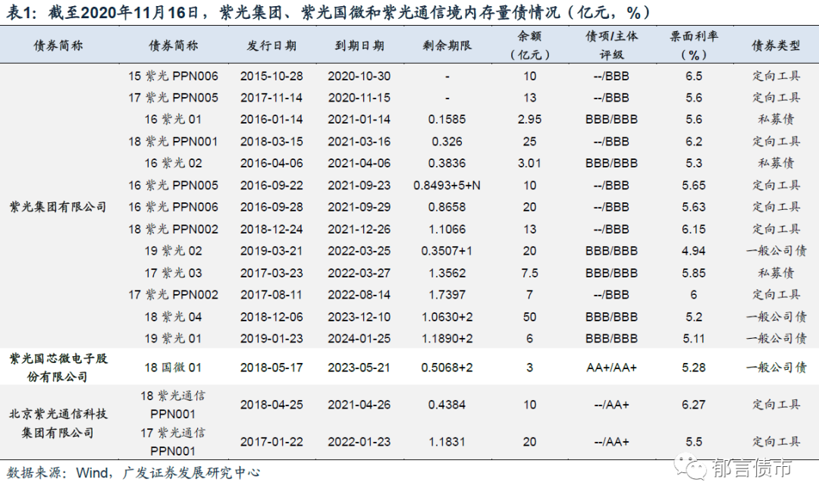This screenshot has width=819, height=504.
Task: Click rating 'AA+/AA+'
Action: click(x=612, y=368)
